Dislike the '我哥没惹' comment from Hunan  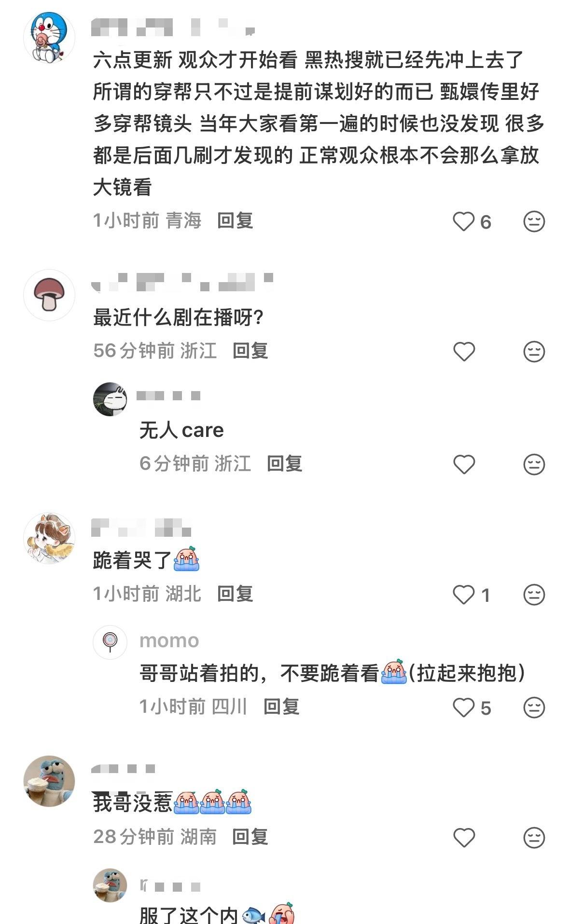pos(534,838)
